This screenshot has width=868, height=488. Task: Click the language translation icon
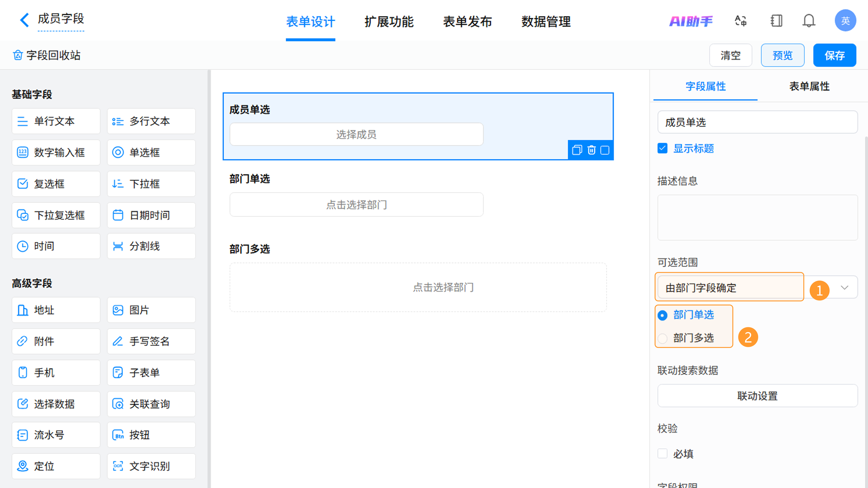pyautogui.click(x=741, y=21)
